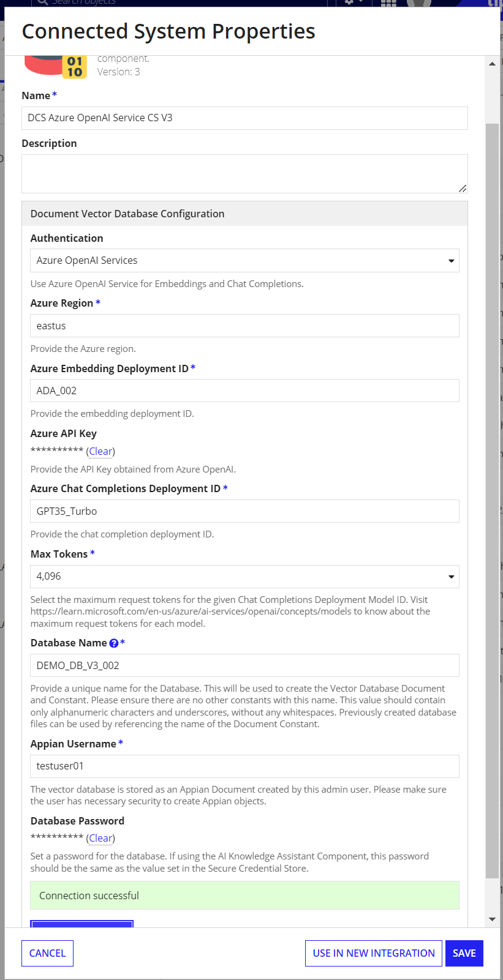Screen dimensions: 503x980
Task: Click the Database Name input box
Action: click(x=244, y=666)
